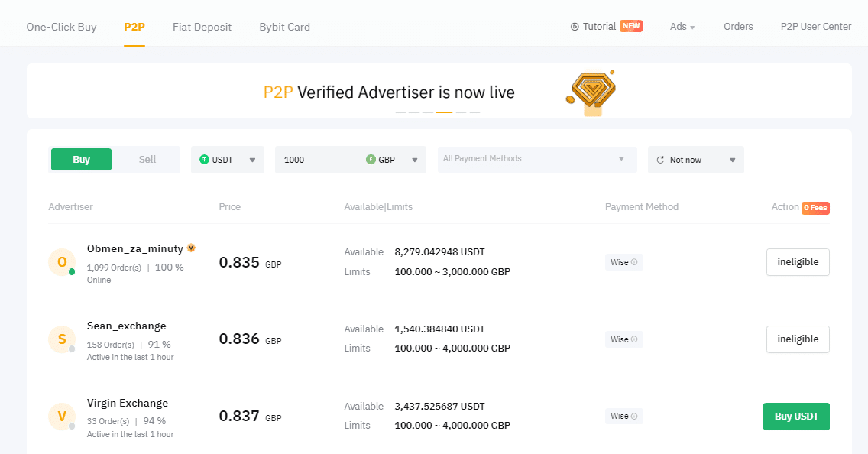Click the V avatar for Virgin Exchange
Viewport: 868px width, 454px height.
point(62,417)
